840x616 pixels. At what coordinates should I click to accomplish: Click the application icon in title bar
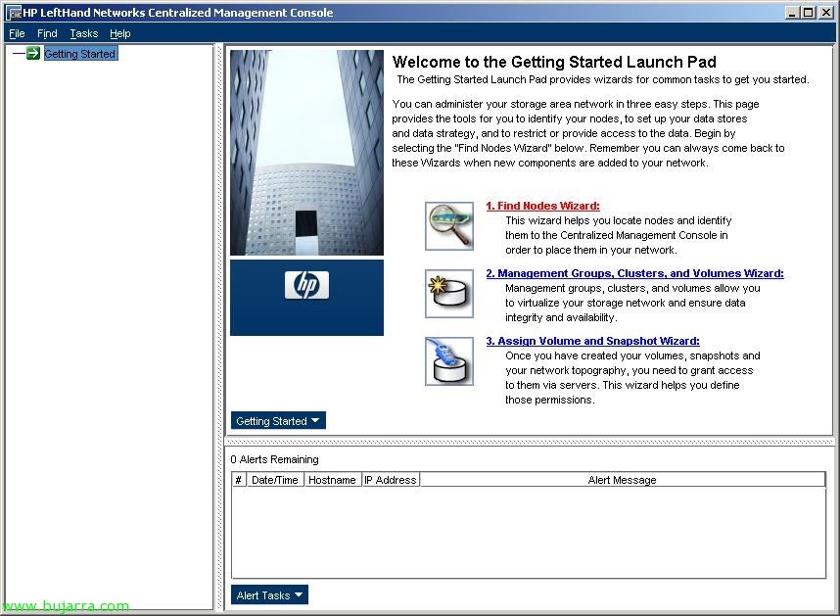click(x=14, y=13)
